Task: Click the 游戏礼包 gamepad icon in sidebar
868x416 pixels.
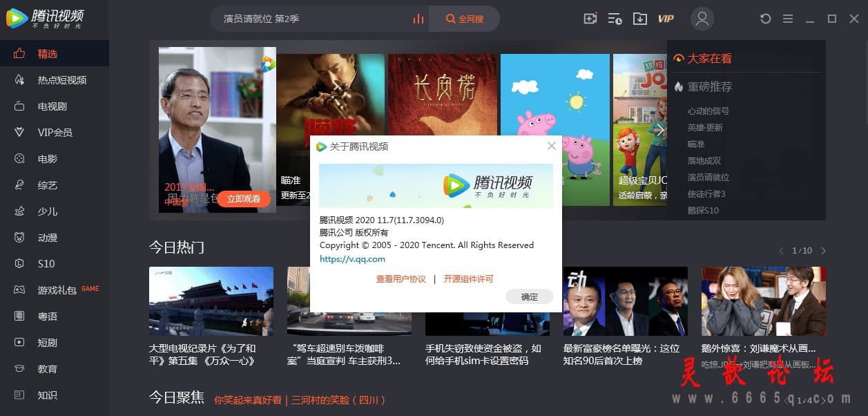Action: [x=19, y=290]
